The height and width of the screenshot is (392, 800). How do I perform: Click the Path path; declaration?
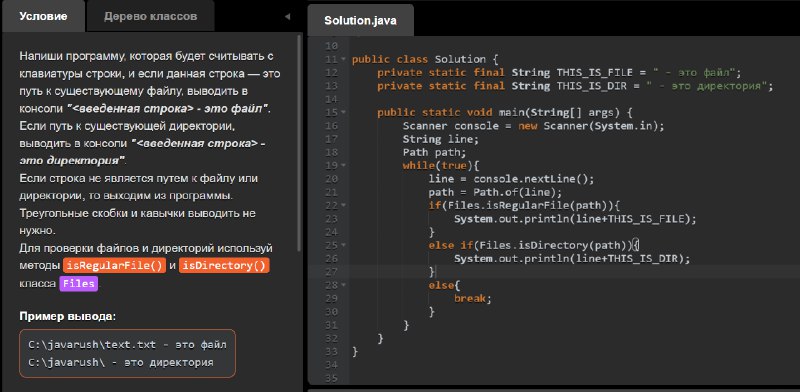coord(434,152)
